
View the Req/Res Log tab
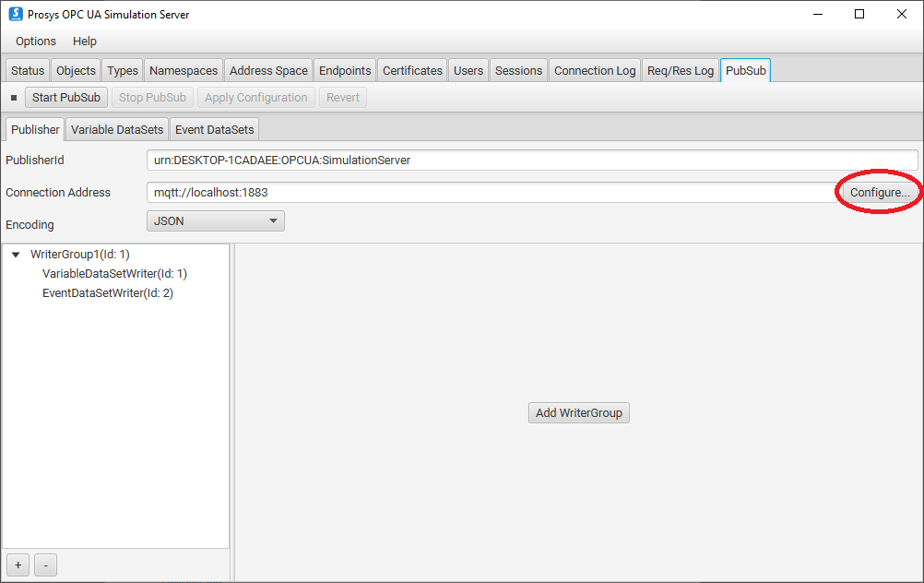tap(681, 71)
